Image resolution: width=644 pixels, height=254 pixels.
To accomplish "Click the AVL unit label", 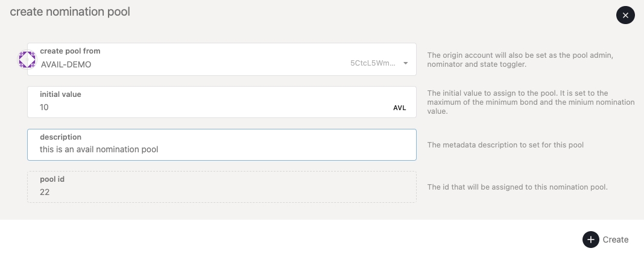I will (399, 108).
